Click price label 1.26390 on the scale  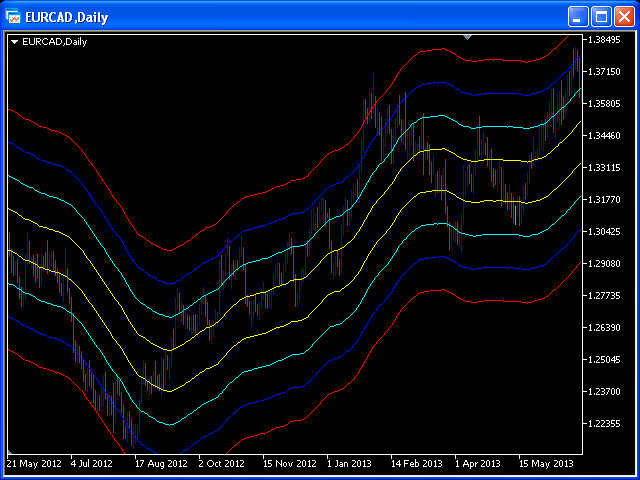pos(605,328)
